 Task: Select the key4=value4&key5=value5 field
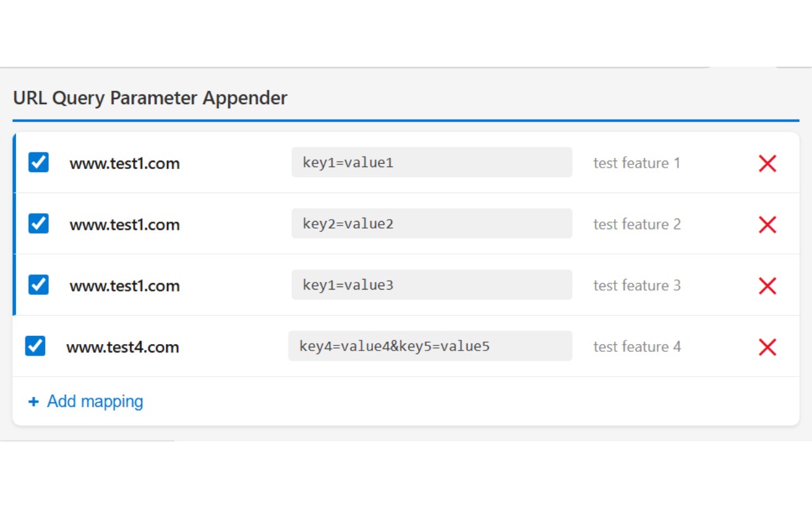click(429, 346)
